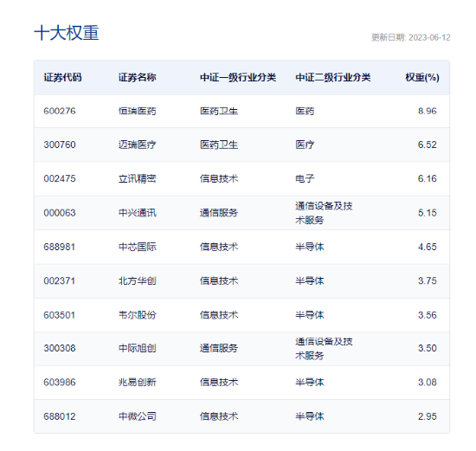Select stock code 300760
The image size is (476, 451).
pyautogui.click(x=60, y=145)
